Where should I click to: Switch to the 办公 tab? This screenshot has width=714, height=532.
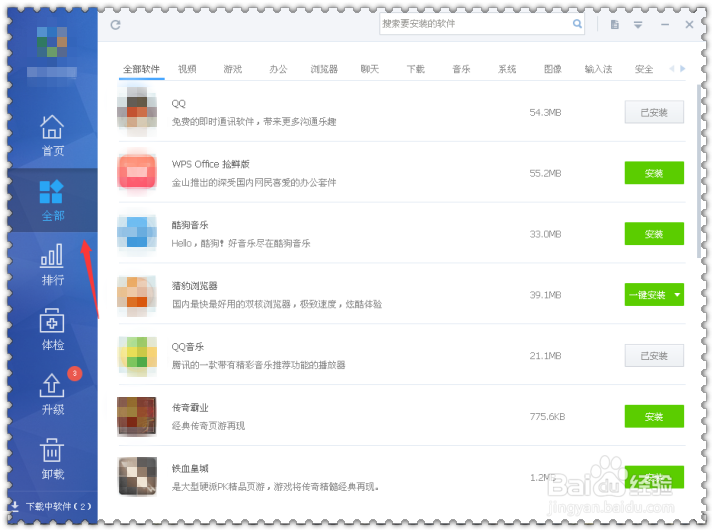coord(278,69)
